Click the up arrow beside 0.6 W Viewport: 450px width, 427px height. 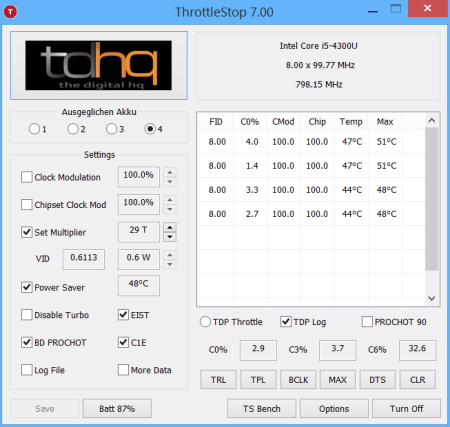pos(170,255)
